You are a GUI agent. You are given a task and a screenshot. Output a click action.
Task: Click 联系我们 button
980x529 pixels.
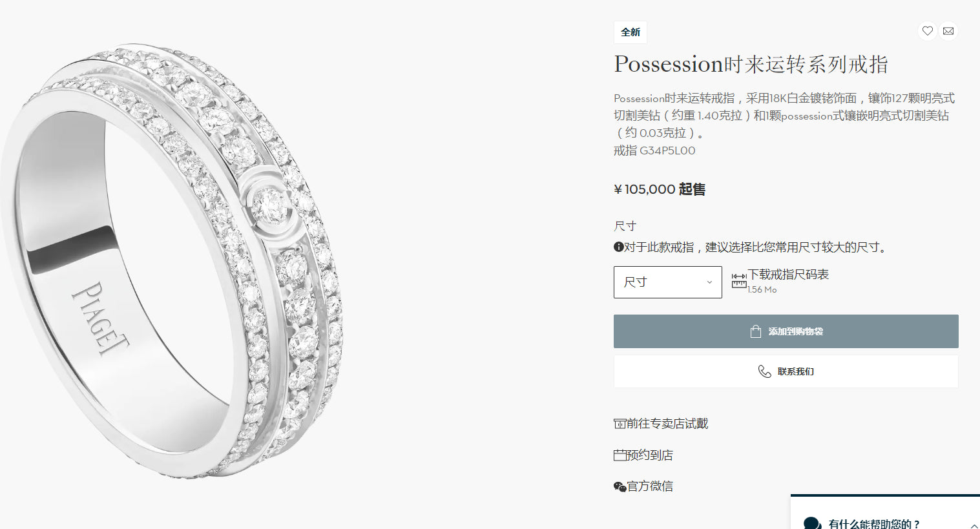tap(786, 371)
